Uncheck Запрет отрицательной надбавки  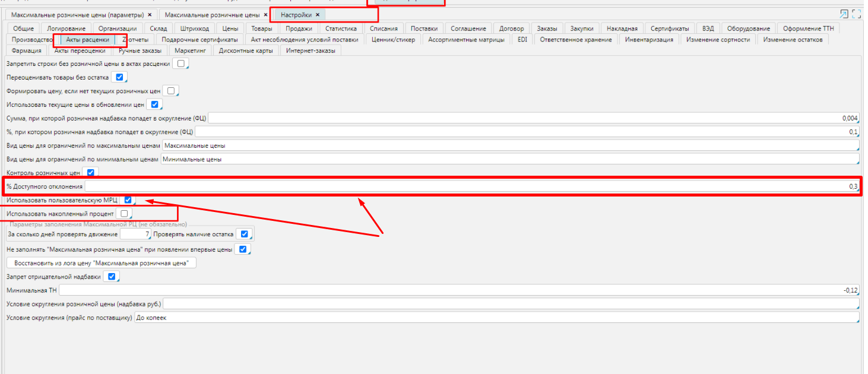coord(111,276)
